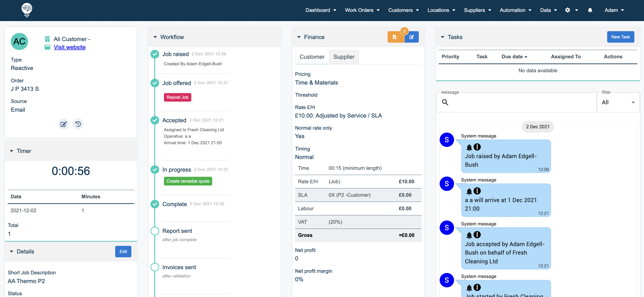Click Create remedial quote
This screenshot has width=644, height=297.
[x=188, y=181]
